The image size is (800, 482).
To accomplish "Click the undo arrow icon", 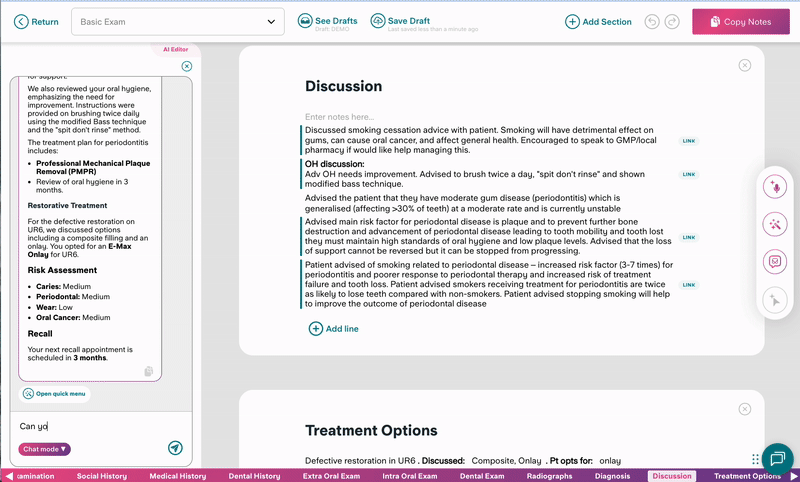I will 652,21.
